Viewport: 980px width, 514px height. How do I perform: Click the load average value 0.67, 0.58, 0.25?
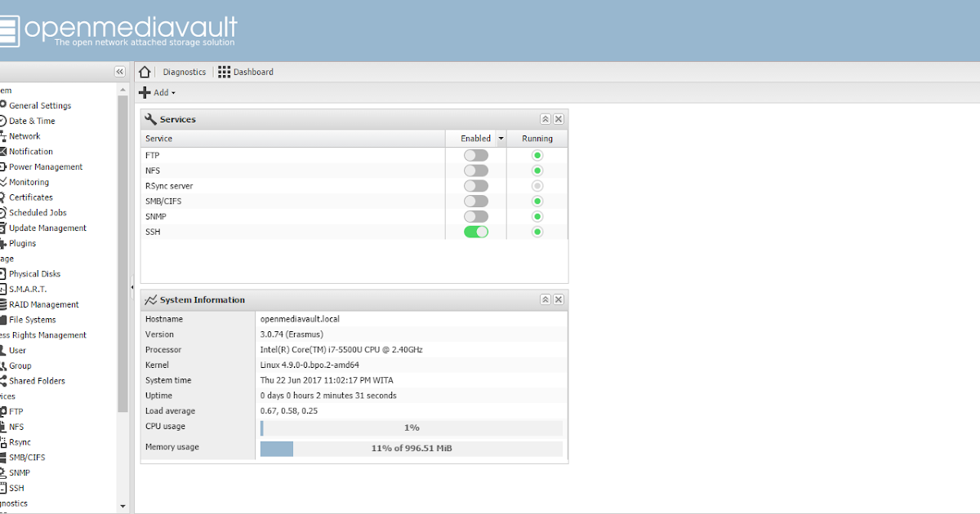point(289,411)
